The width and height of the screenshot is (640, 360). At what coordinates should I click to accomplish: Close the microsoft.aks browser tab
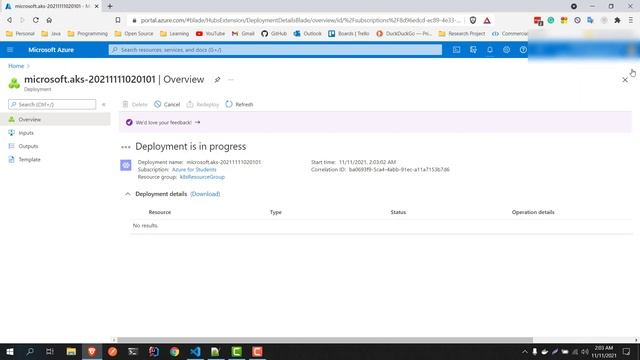pyautogui.click(x=97, y=6)
